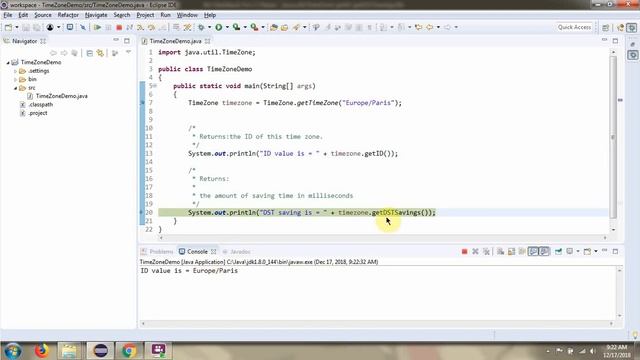Open the Run button dropdown arrow
640x360 pixels.
227,27
